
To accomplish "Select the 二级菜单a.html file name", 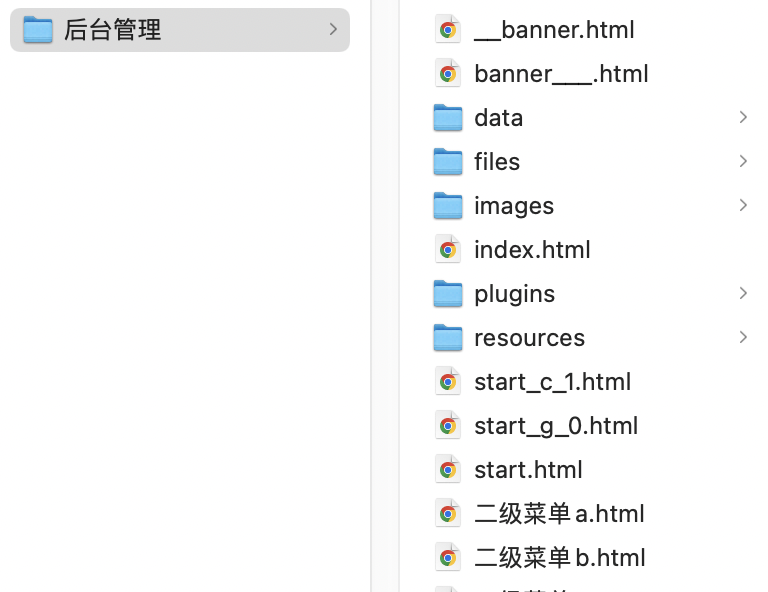I will point(559,514).
